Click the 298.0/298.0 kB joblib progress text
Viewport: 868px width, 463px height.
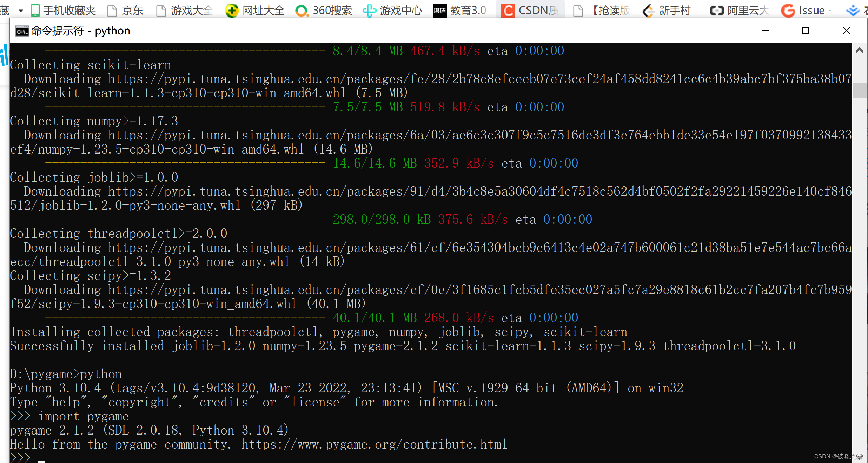382,220
